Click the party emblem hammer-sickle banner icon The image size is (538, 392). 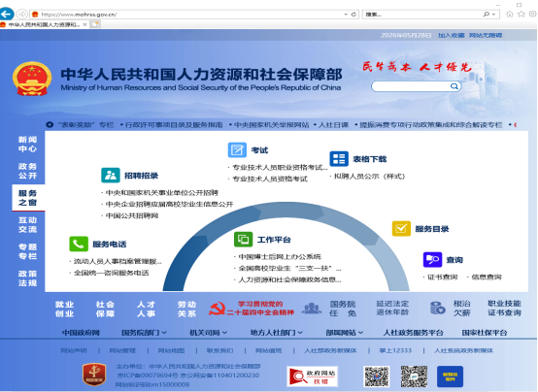point(218,309)
